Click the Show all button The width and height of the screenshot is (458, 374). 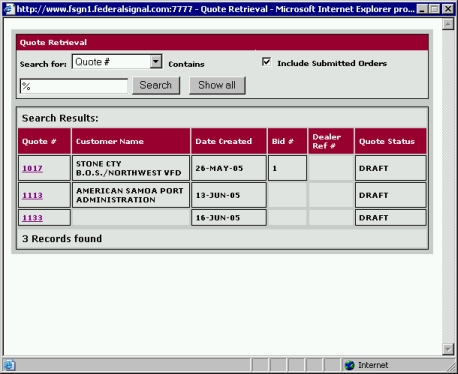click(217, 85)
